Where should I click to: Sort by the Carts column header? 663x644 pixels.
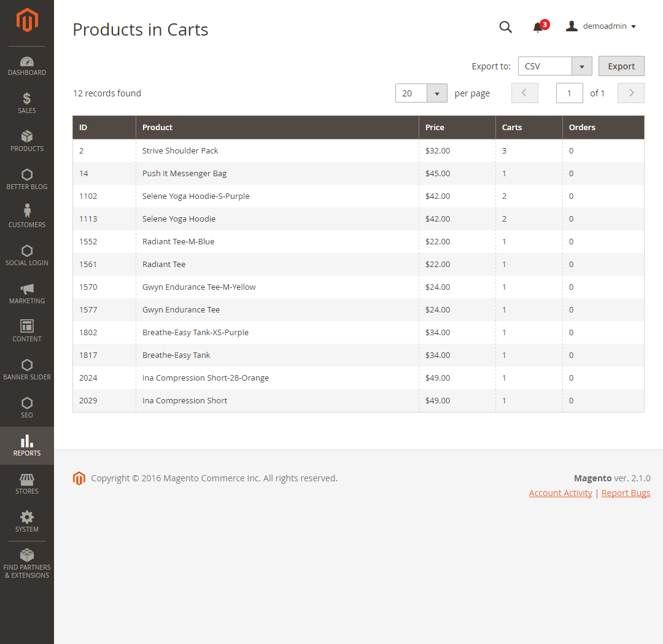[529, 127]
